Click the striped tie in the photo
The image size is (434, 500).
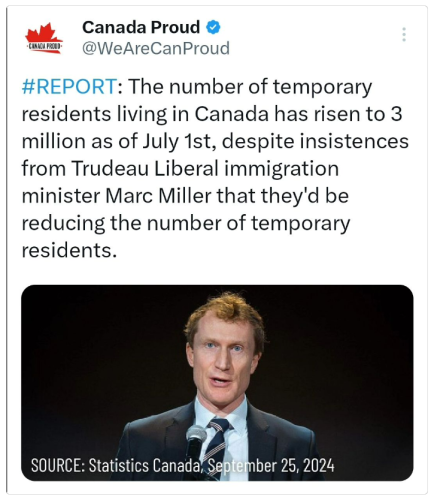217,442
